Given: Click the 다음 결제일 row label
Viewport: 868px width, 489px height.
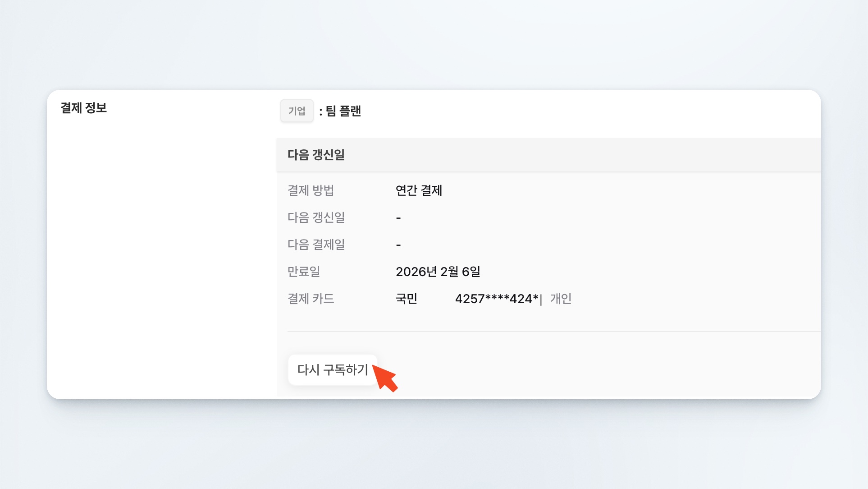Looking at the screenshot, I should (316, 244).
